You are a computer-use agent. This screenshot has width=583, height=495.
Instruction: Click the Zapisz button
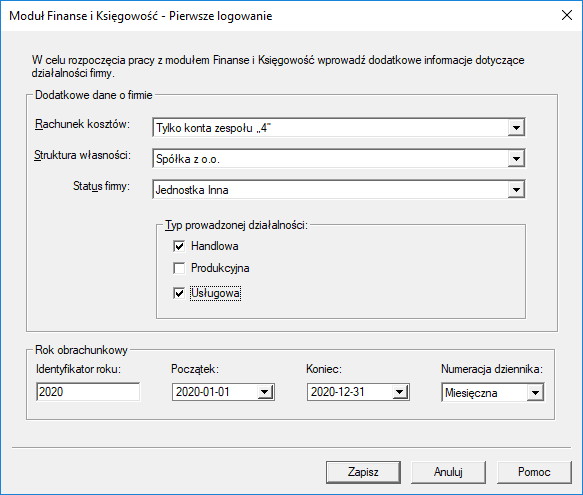tap(363, 472)
